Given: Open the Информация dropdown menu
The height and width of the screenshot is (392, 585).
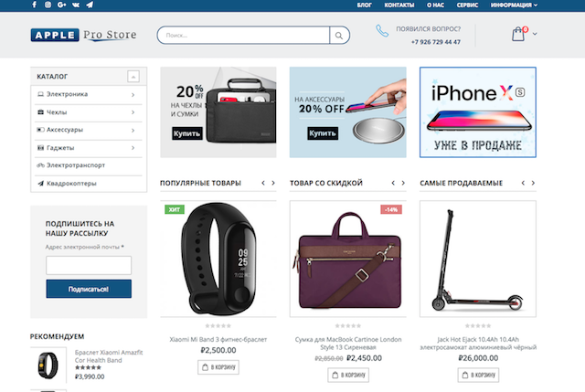Looking at the screenshot, I should click(x=514, y=5).
